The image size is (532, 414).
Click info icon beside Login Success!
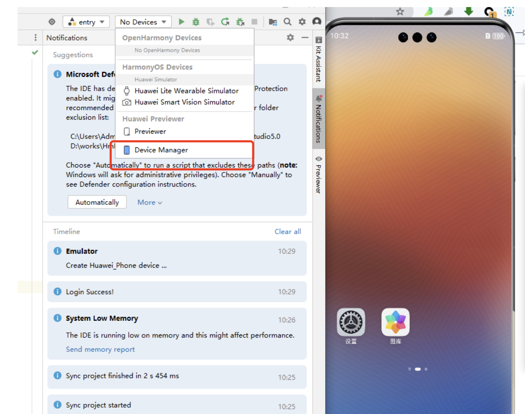57,291
